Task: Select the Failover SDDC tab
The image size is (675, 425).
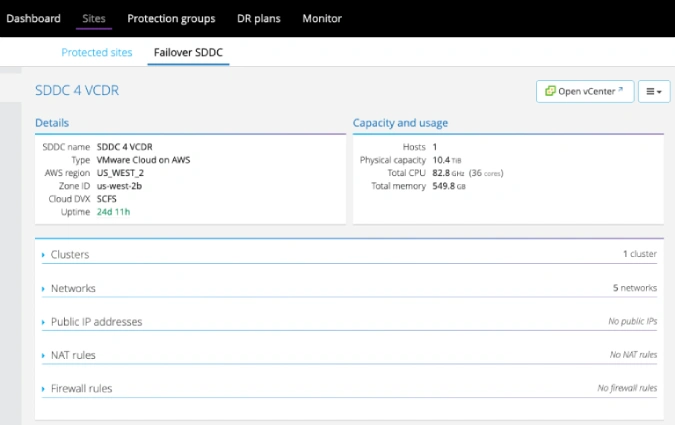Action: tap(188, 52)
